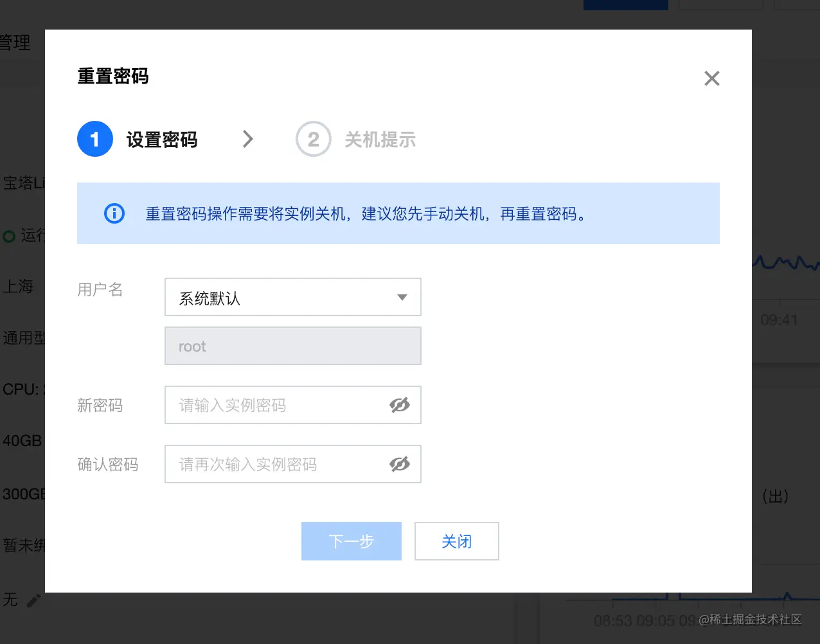Click the 重置密码 dialog title
The image size is (820, 644).
113,76
